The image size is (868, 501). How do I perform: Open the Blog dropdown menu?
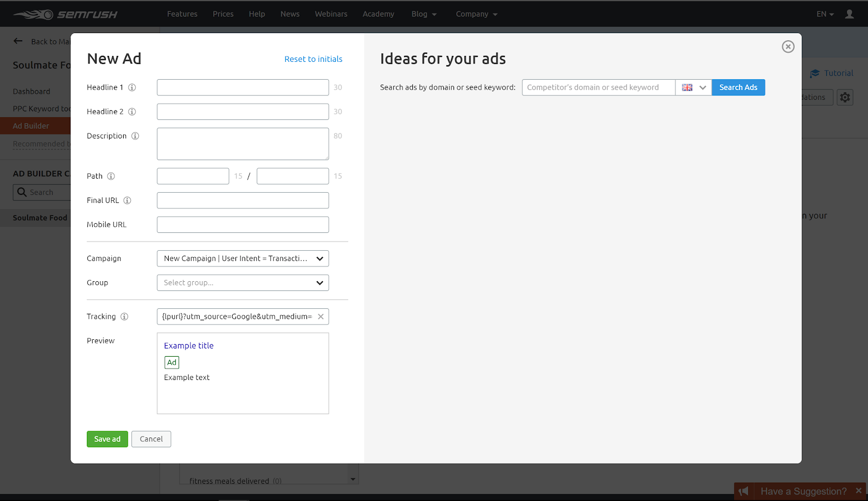(424, 14)
